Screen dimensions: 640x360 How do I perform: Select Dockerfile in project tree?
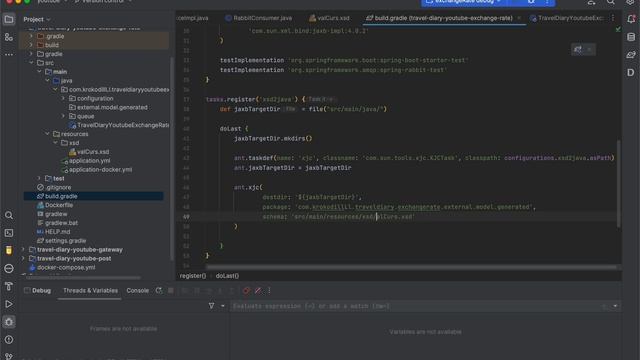click(59, 205)
